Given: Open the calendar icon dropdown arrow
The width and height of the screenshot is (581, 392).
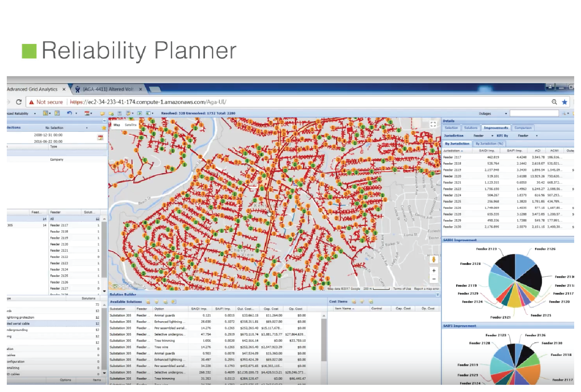Looking at the screenshot, I should [x=91, y=114].
